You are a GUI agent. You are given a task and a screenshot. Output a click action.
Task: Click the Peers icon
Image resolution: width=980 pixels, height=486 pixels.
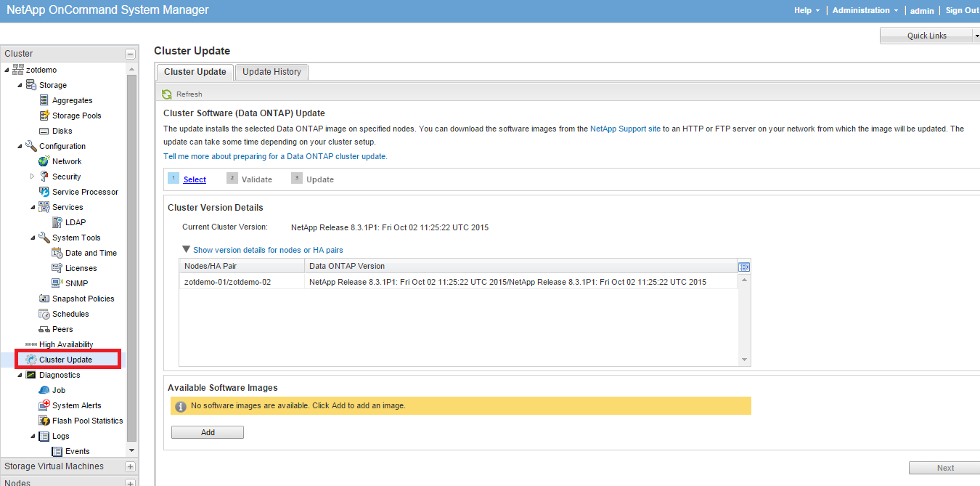coord(44,329)
